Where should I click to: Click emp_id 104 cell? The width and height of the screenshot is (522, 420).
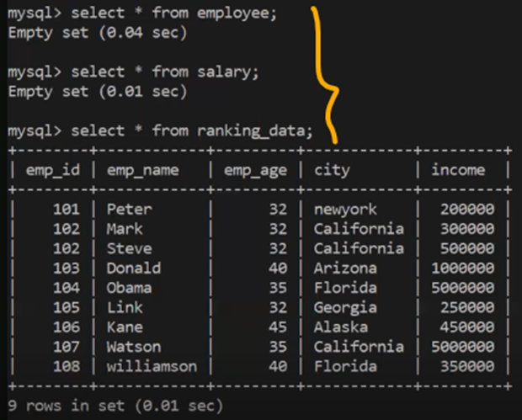click(67, 288)
